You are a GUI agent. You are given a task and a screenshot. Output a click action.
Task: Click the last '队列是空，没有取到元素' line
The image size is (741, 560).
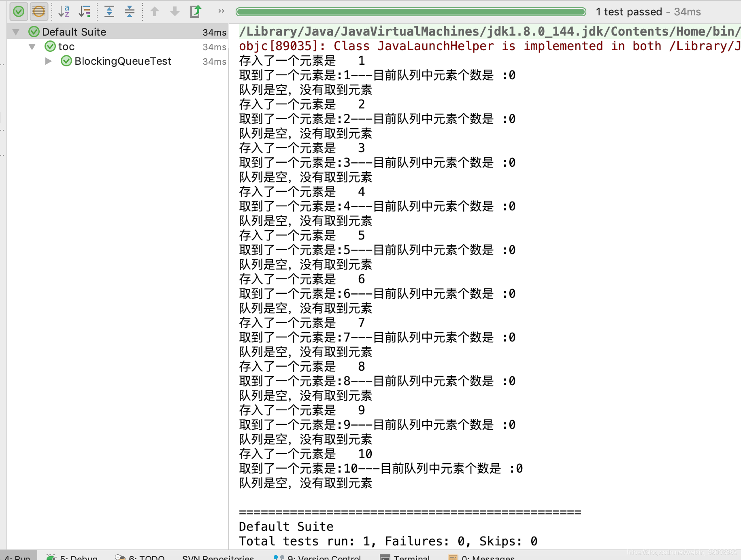tap(306, 483)
